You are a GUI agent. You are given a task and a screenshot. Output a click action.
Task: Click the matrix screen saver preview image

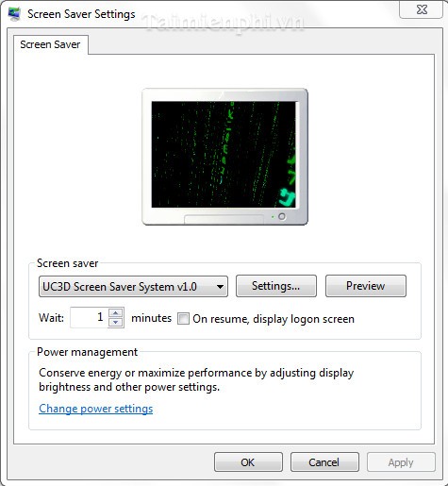point(224,155)
